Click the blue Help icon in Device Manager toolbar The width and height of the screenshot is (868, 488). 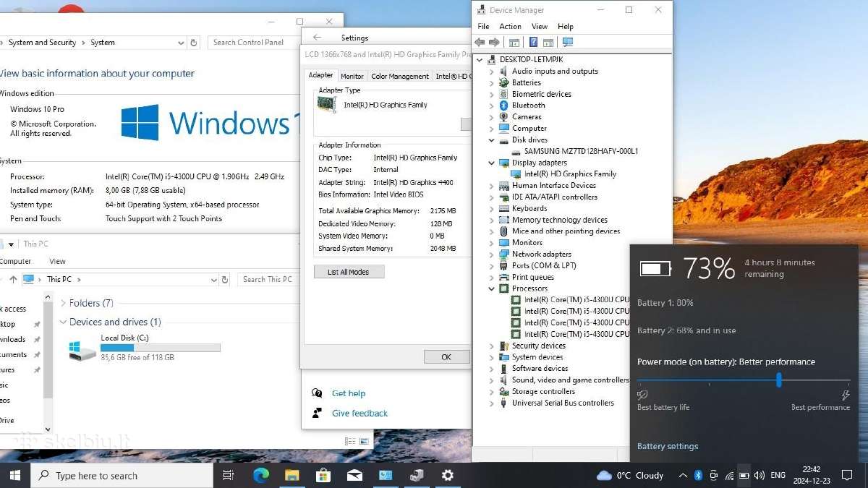click(534, 43)
